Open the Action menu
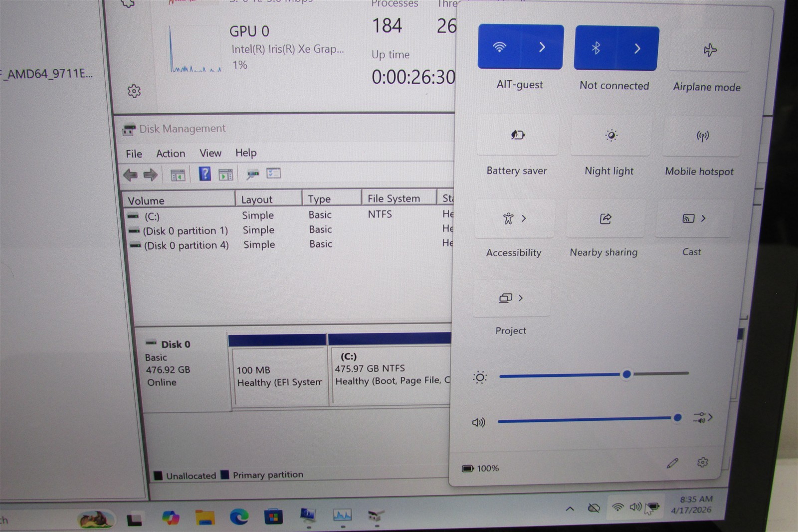The image size is (798, 532). pos(171,154)
